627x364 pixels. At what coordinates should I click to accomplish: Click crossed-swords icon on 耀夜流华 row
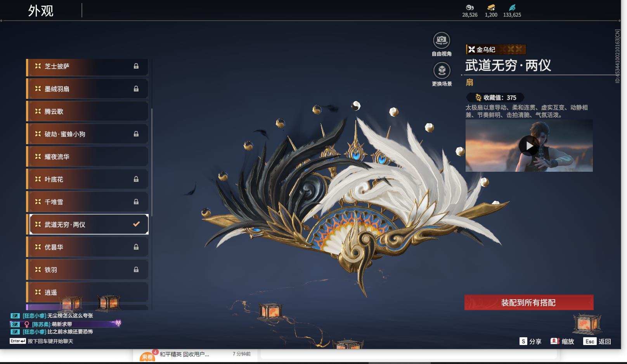(38, 157)
